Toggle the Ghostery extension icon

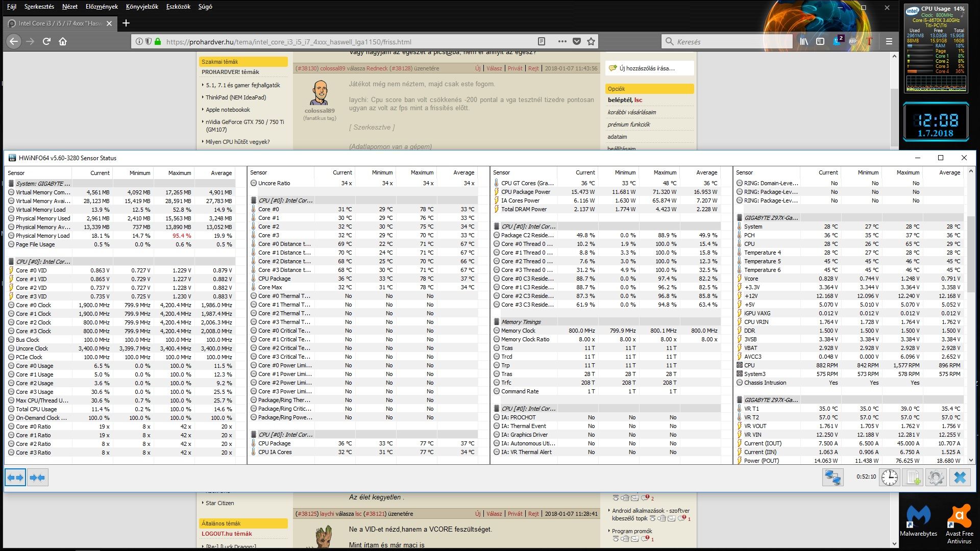(838, 41)
